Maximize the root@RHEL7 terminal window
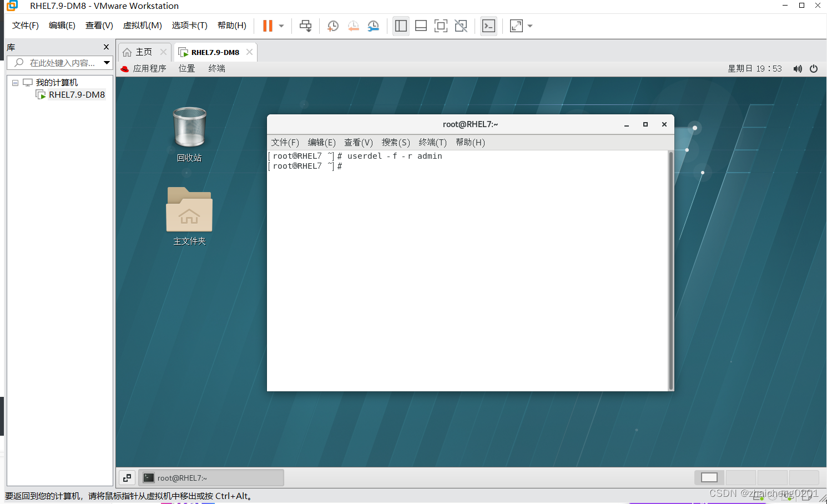Screen dimensions: 827x504 (646, 125)
